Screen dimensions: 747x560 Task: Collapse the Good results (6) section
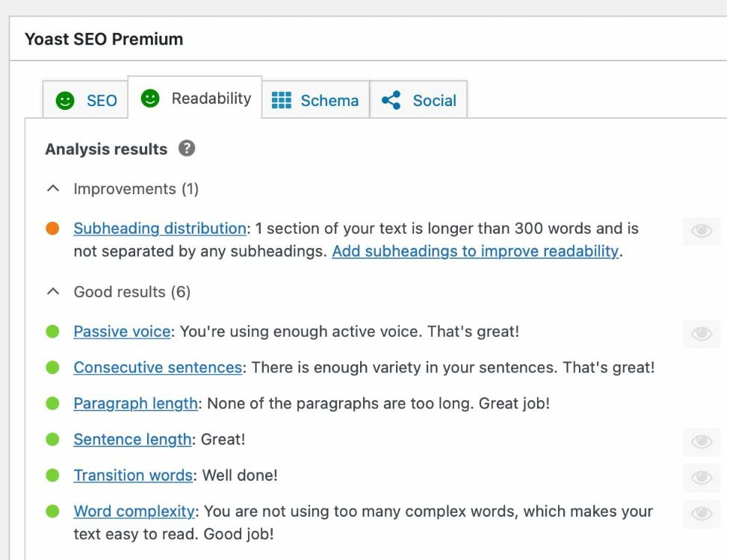coord(118,292)
